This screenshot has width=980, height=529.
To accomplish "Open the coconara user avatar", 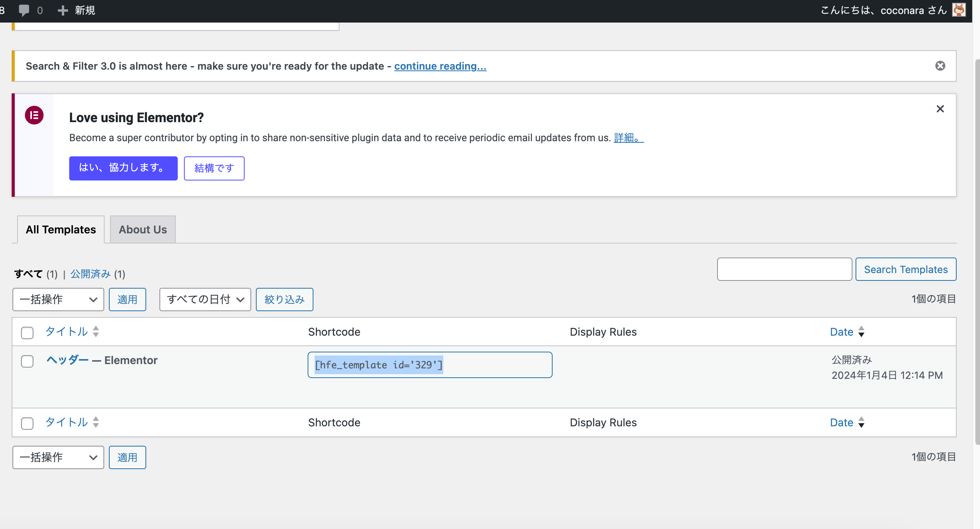I will 959,10.
